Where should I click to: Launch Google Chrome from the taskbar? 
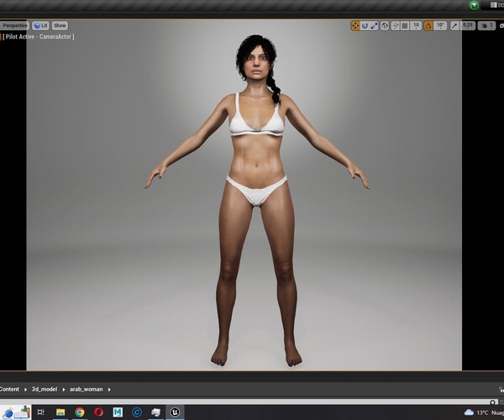(x=80, y=412)
